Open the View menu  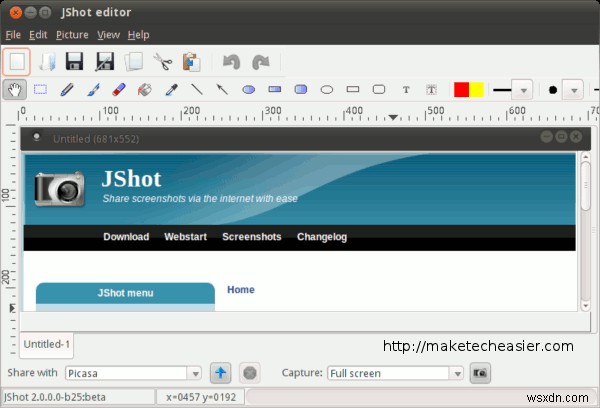(108, 35)
